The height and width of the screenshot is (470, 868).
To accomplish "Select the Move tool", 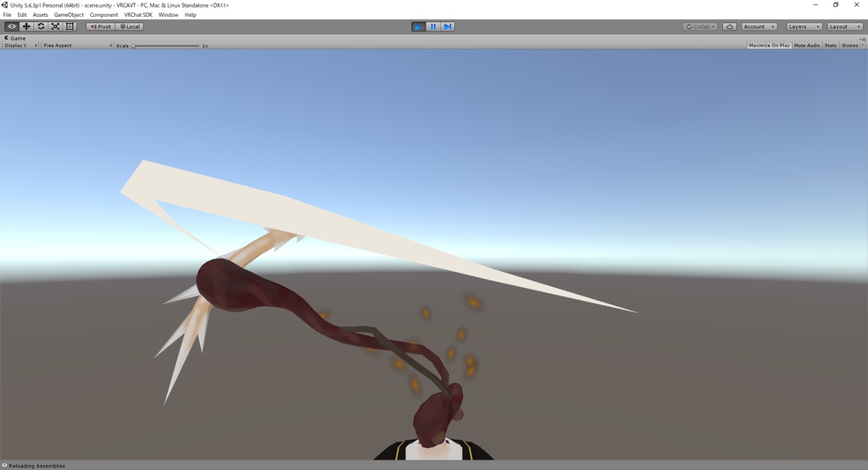I will [x=26, y=26].
